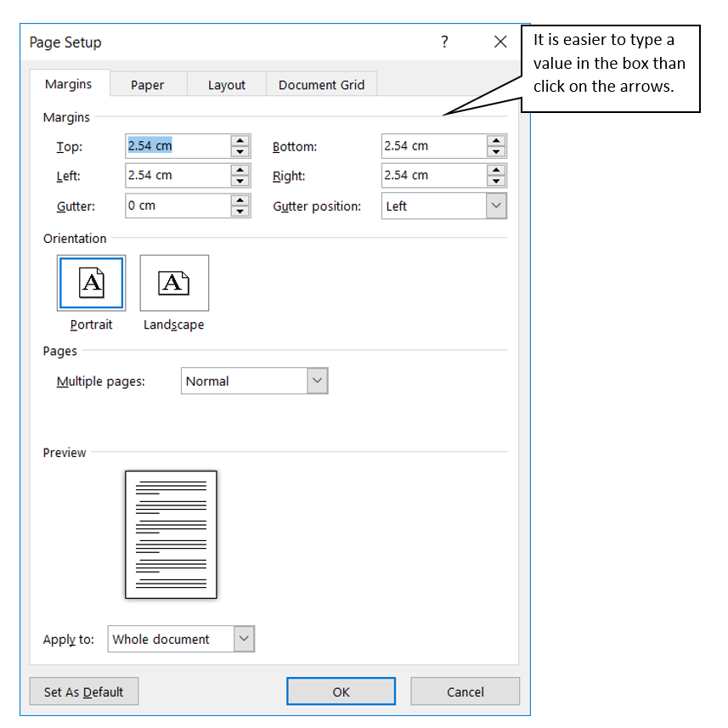Click the Left margin input field
The image size is (728, 728).
point(178,176)
